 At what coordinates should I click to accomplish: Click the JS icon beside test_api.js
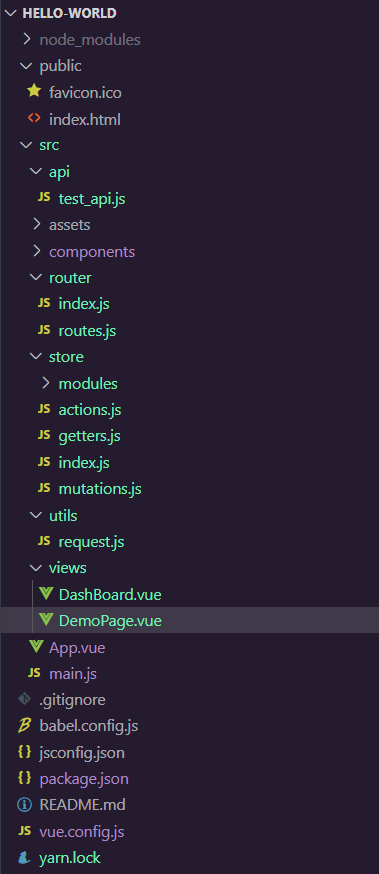(44, 197)
